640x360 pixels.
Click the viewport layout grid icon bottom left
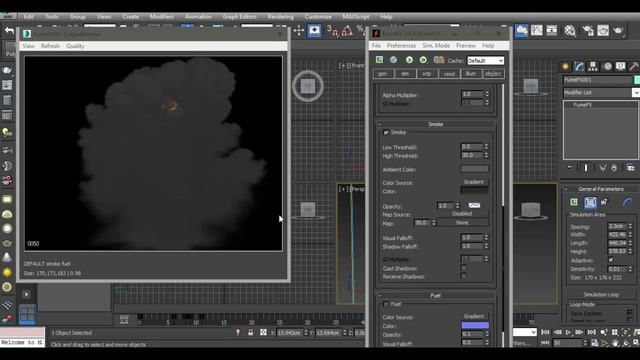click(x=27, y=314)
